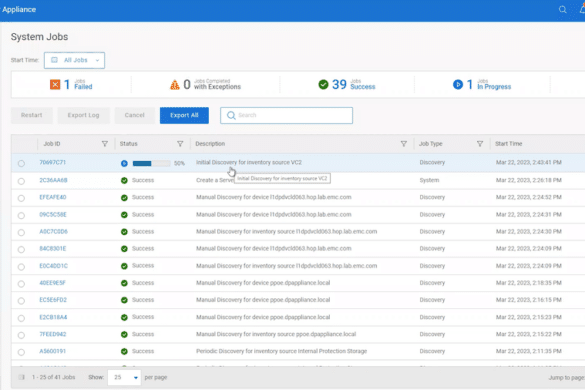The width and height of the screenshot is (585, 390).
Task: Click success status icon for job 2C36AA6B
Action: point(124,181)
